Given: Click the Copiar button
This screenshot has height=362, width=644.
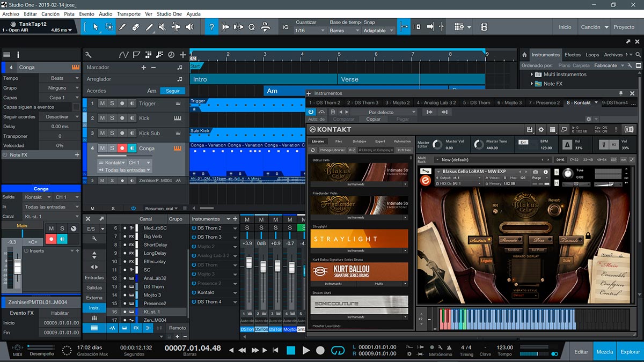Looking at the screenshot, I should [x=374, y=119].
